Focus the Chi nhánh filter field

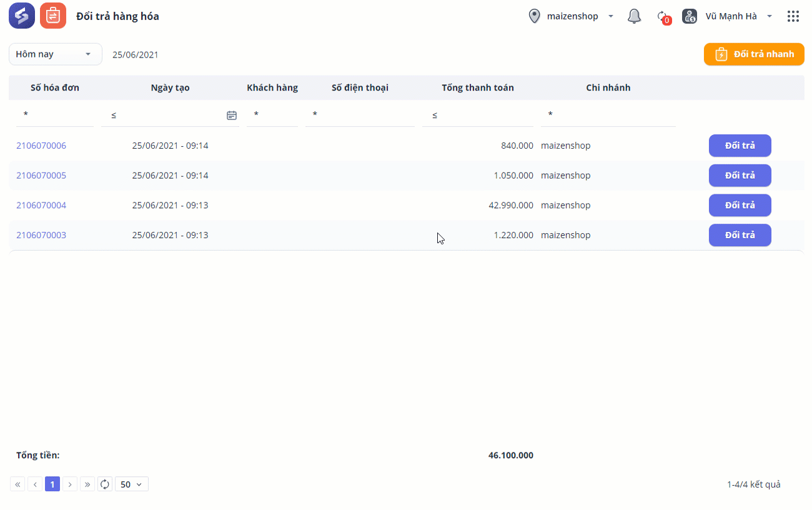[608, 115]
